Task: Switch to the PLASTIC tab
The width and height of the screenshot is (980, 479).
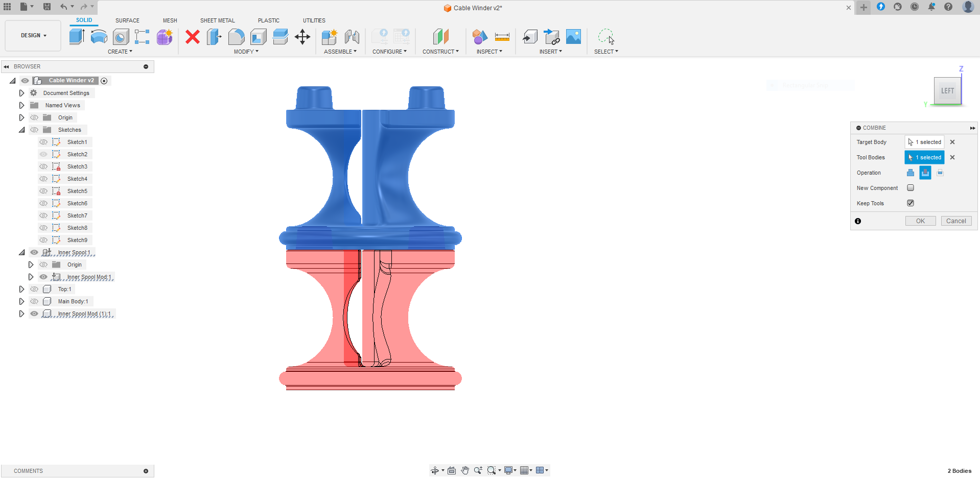Action: tap(269, 20)
